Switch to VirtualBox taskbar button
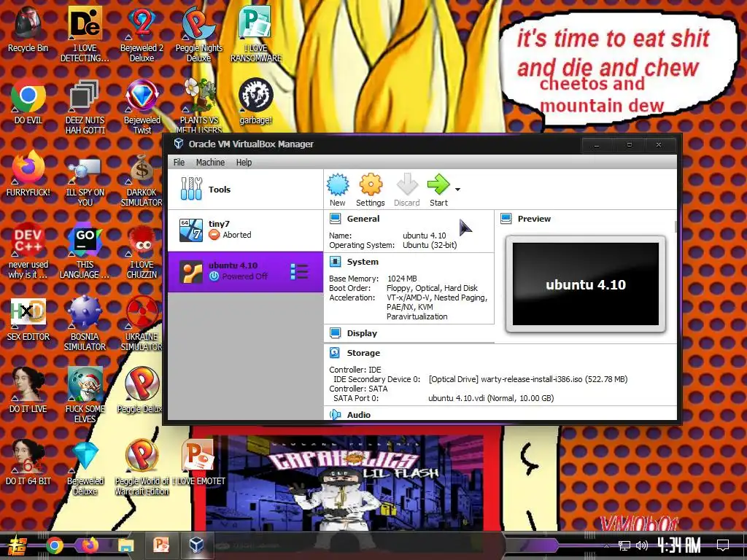This screenshot has width=747, height=560. coord(196,545)
